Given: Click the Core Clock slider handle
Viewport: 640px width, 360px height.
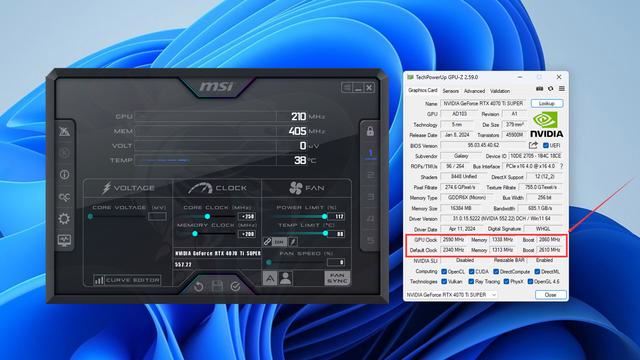Looking at the screenshot, I should (x=207, y=216).
